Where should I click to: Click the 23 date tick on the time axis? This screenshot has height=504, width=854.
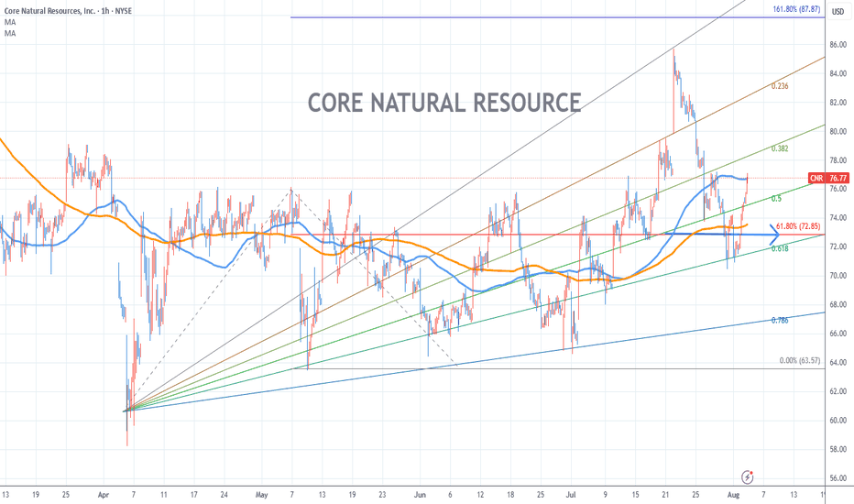point(382,495)
